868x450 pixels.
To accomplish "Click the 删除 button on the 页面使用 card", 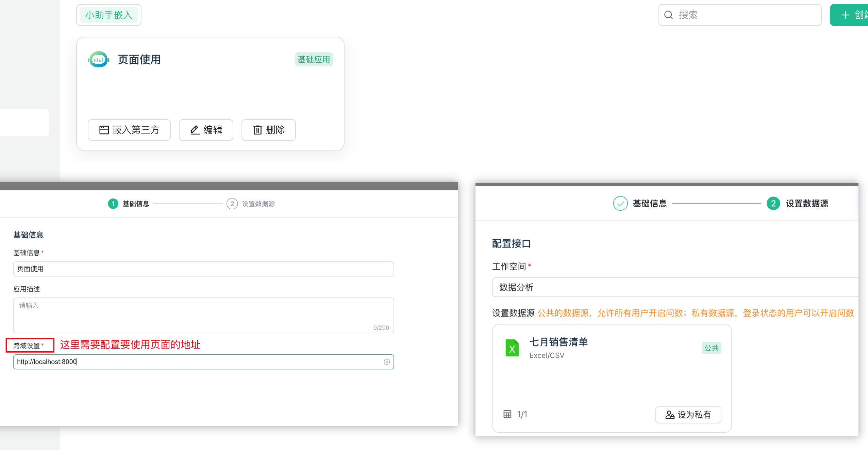I will click(x=269, y=130).
